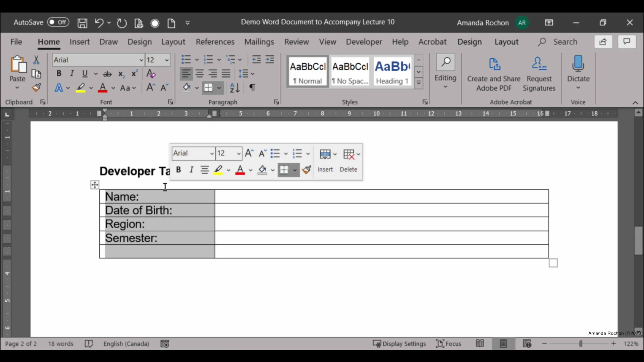644x362 pixels.
Task: Apply superscript formatting
Action: point(135,74)
